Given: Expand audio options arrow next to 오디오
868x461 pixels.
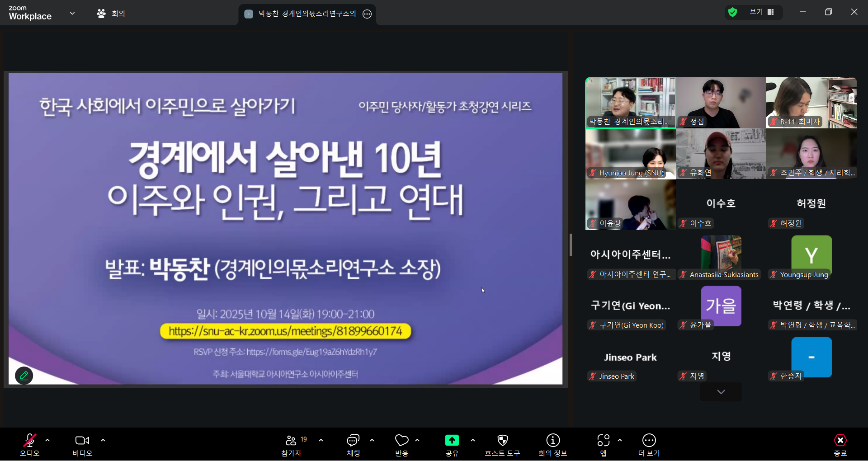Looking at the screenshot, I should 47,440.
